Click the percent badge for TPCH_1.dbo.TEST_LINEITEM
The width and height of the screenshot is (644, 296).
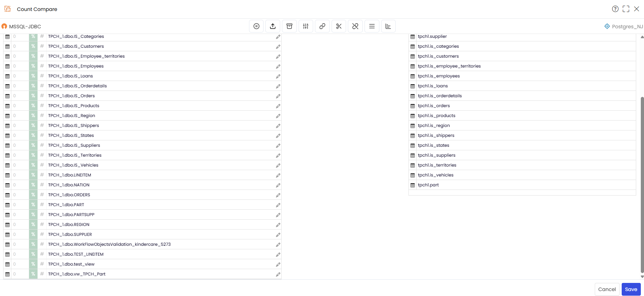33,254
